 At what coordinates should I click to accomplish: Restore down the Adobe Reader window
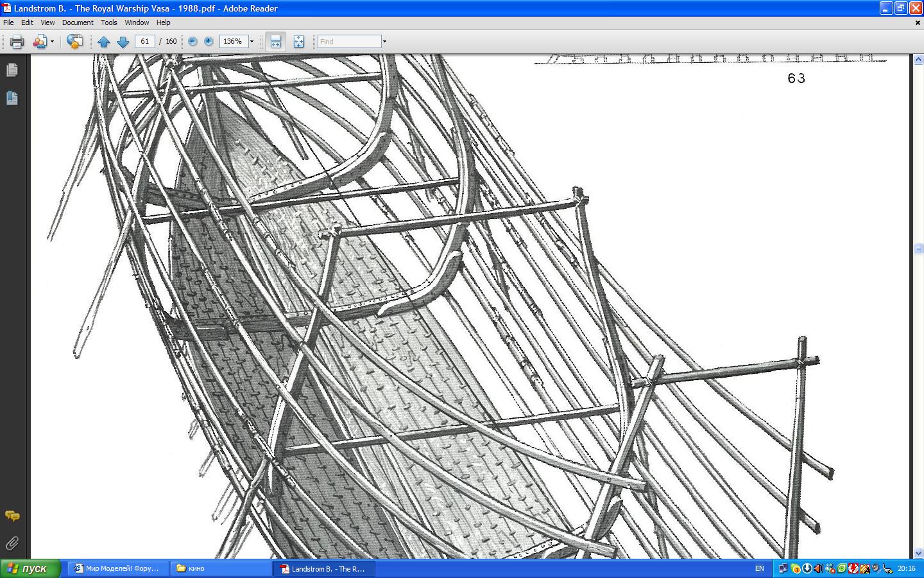pos(901,8)
